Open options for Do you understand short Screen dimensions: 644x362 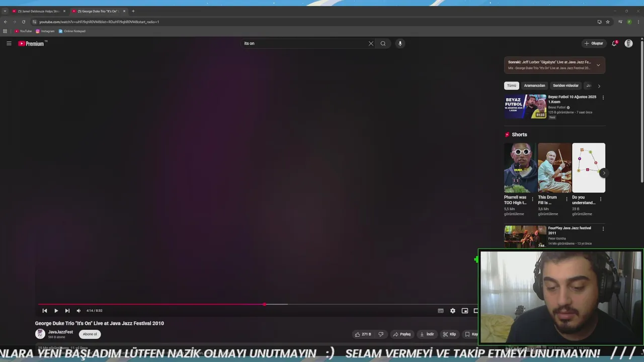coord(600,199)
